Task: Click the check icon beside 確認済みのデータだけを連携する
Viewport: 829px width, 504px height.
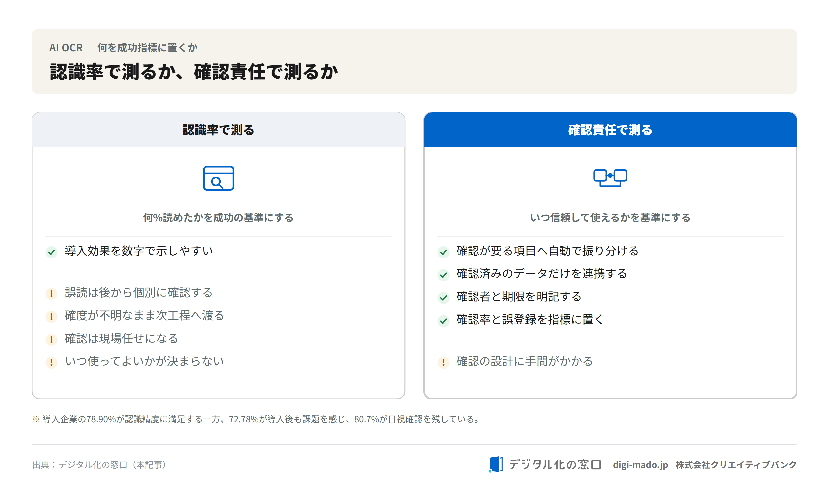Action: pyautogui.click(x=444, y=274)
